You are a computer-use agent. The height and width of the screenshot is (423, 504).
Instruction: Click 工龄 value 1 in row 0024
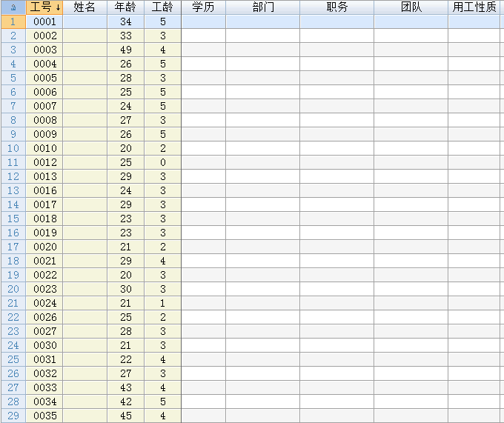point(162,303)
